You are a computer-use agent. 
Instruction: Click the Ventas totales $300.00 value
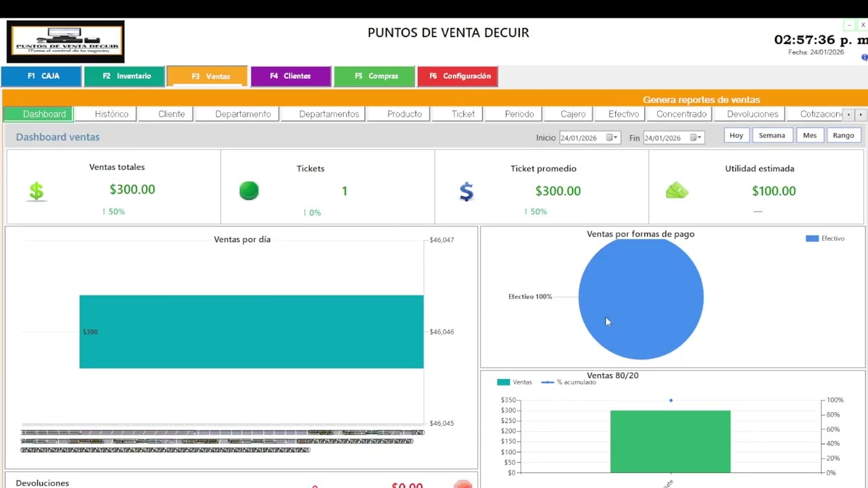132,190
